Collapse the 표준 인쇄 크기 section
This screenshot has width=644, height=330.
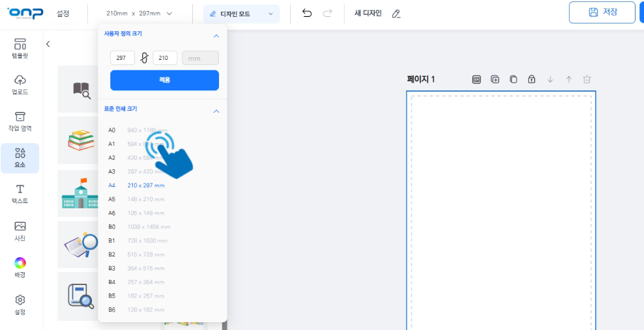coord(216,111)
